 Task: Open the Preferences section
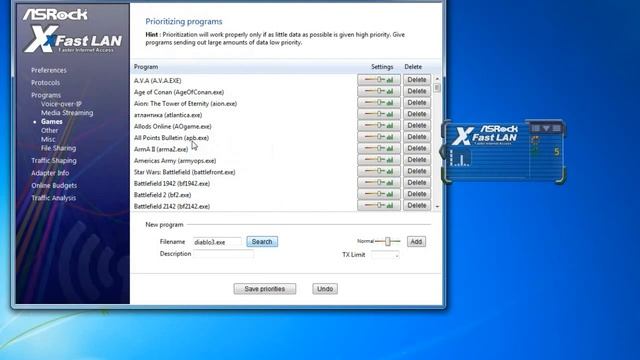(49, 70)
